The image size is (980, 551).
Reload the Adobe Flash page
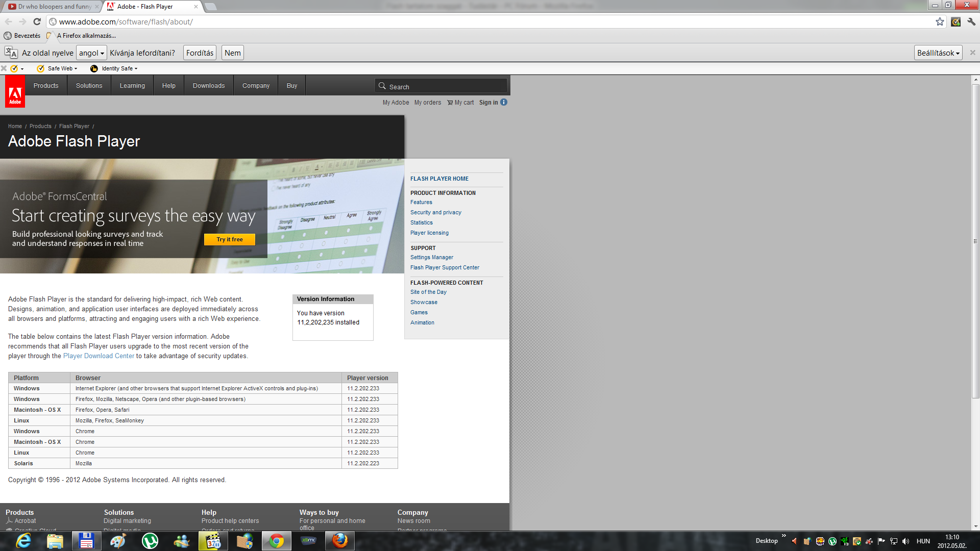(x=37, y=21)
